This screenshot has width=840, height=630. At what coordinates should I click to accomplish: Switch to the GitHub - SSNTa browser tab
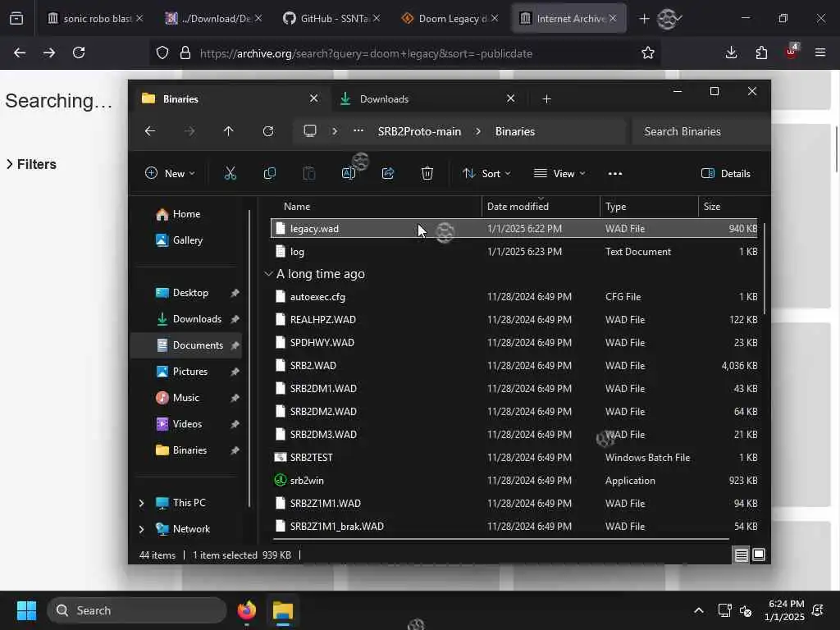[331, 19]
